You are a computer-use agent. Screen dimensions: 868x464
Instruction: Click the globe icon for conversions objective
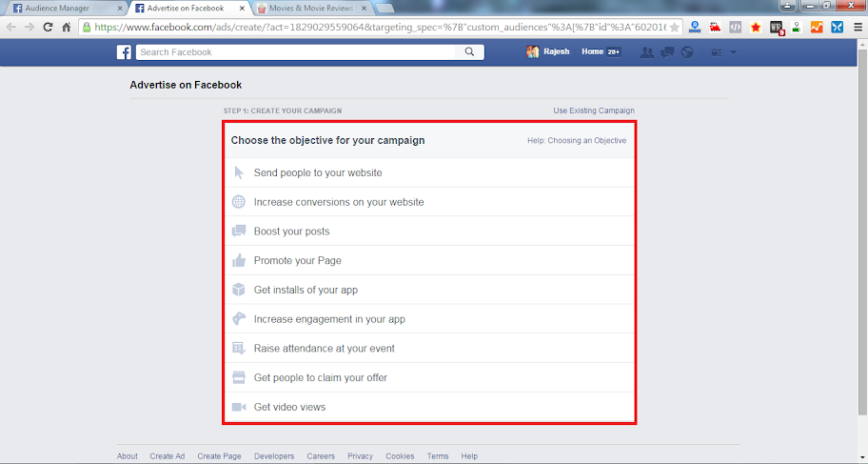click(239, 202)
